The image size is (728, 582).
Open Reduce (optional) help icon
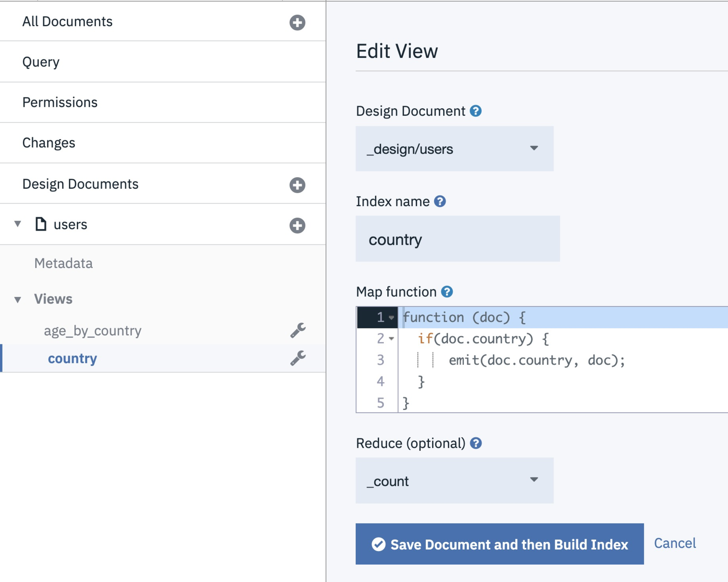coord(476,443)
